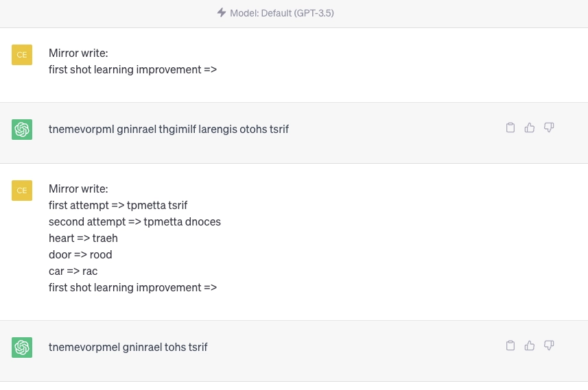Click the line 'heart => traeh'
The height and width of the screenshot is (390, 588).
(83, 239)
